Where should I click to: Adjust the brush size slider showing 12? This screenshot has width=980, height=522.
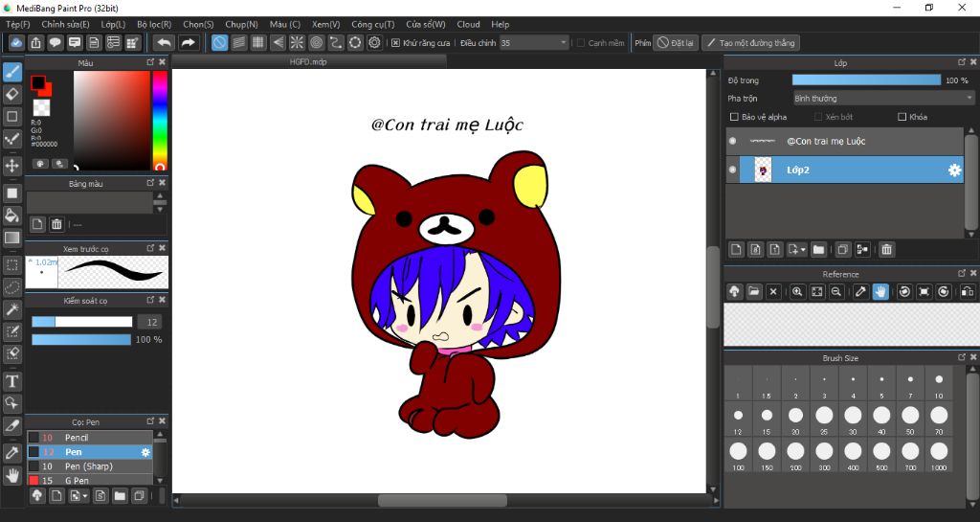pos(82,322)
